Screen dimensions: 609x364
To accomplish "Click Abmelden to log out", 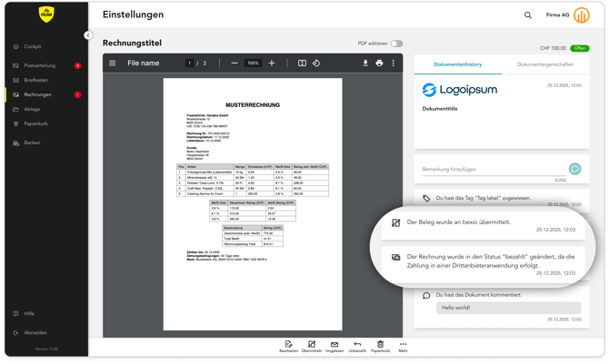I will point(35,332).
